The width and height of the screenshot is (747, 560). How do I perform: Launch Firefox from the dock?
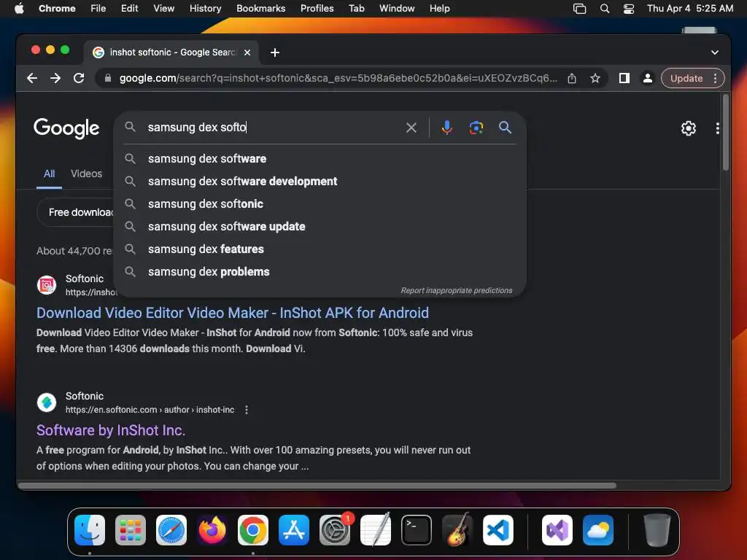pyautogui.click(x=212, y=530)
